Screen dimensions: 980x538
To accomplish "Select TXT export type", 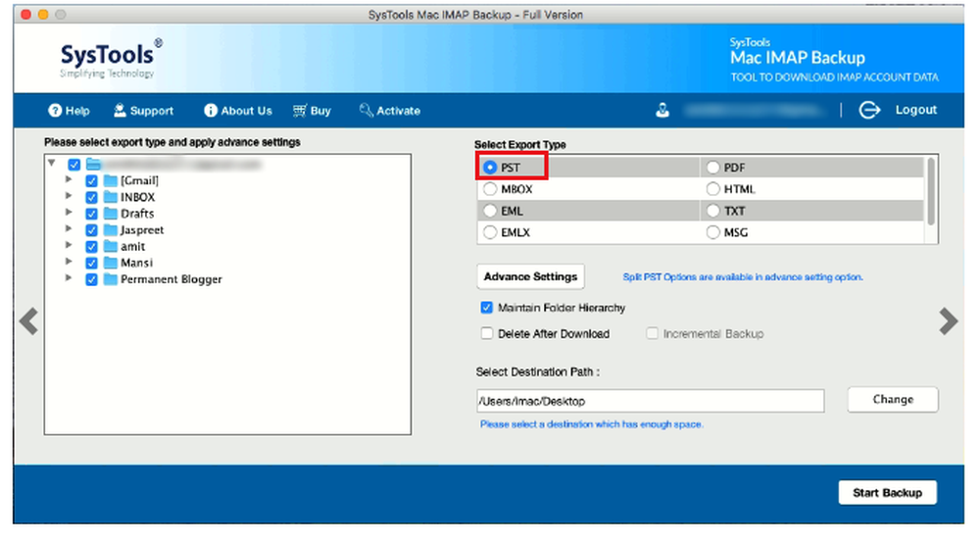I will tap(713, 211).
